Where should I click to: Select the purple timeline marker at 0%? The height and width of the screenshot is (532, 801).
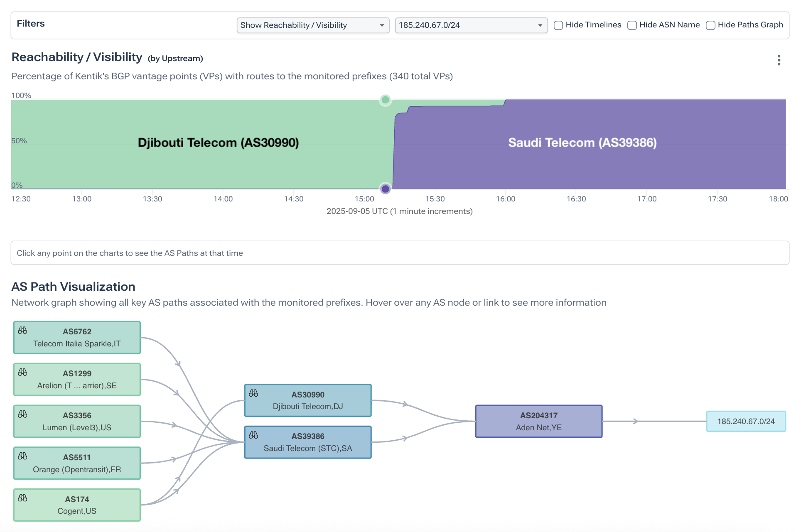pos(386,189)
